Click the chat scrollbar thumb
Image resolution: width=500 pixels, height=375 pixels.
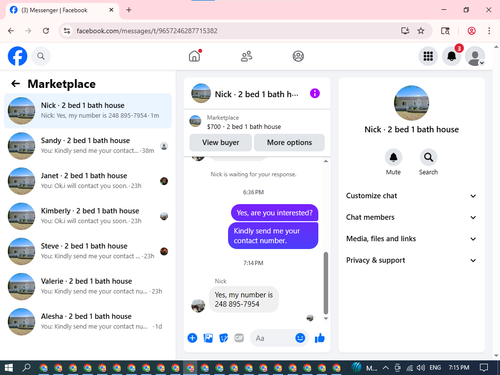326,283
